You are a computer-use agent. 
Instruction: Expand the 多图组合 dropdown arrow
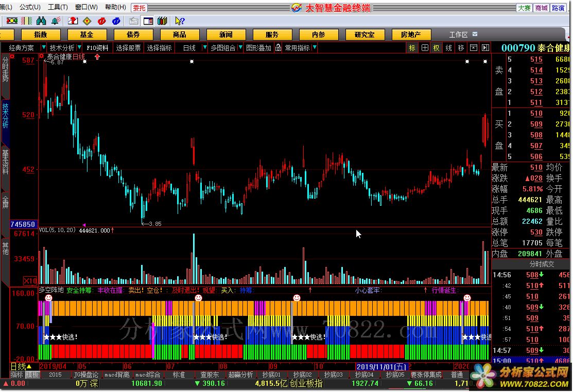coord(240,47)
